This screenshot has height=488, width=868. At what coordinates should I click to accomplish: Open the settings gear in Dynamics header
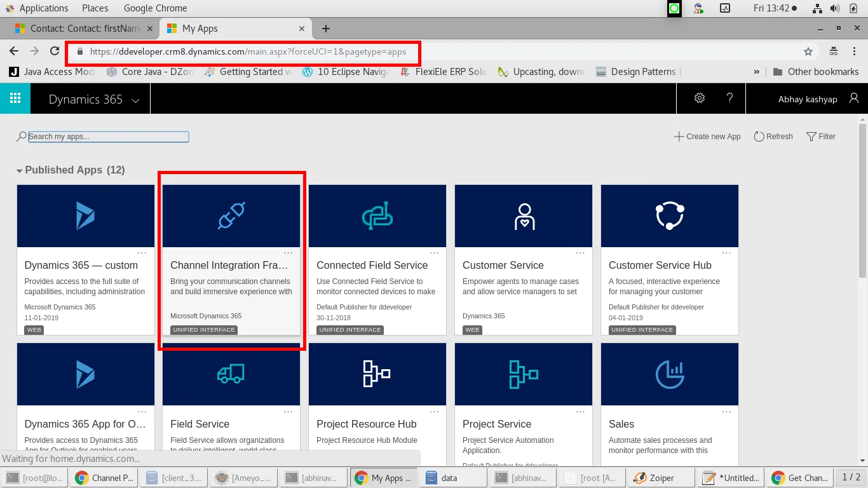(x=700, y=98)
